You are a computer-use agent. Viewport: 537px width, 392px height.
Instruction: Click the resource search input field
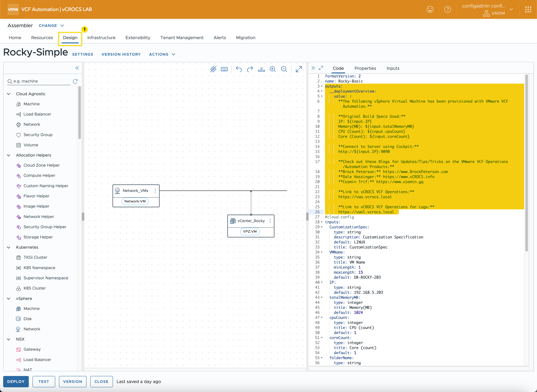tap(40, 81)
